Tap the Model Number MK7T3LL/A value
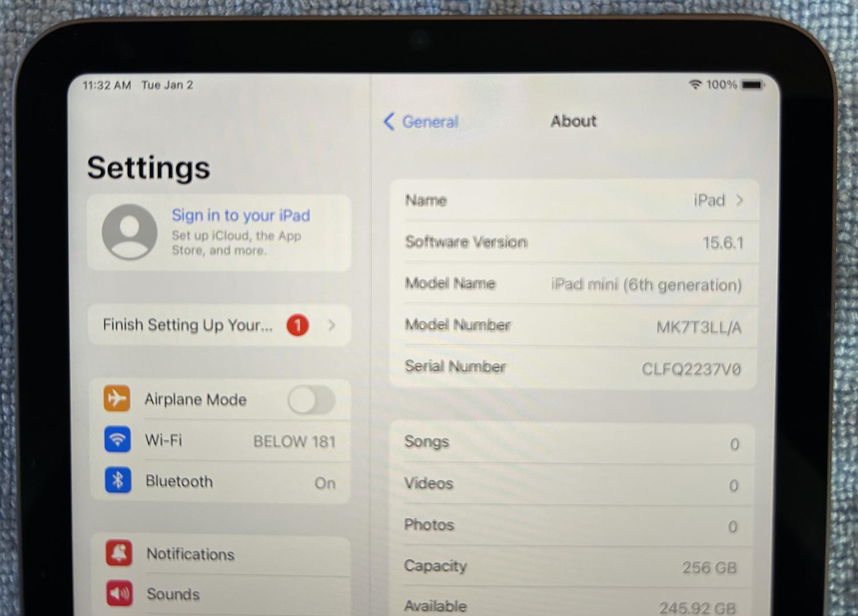This screenshot has width=858, height=616. tap(699, 327)
